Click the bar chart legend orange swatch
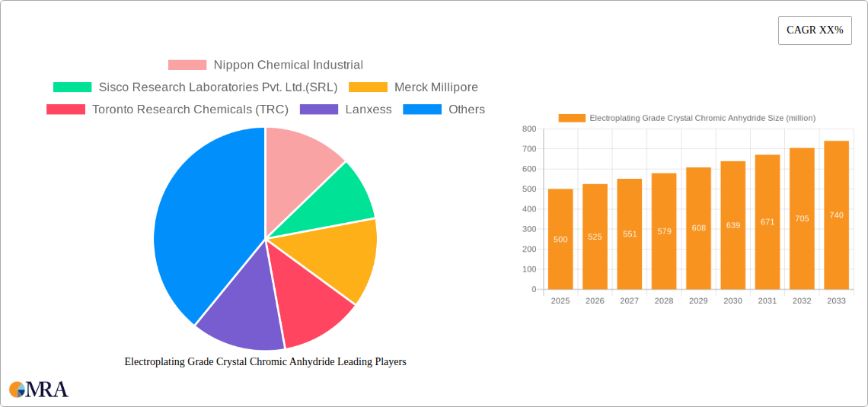Screen dimensions: 868x407 point(572,118)
